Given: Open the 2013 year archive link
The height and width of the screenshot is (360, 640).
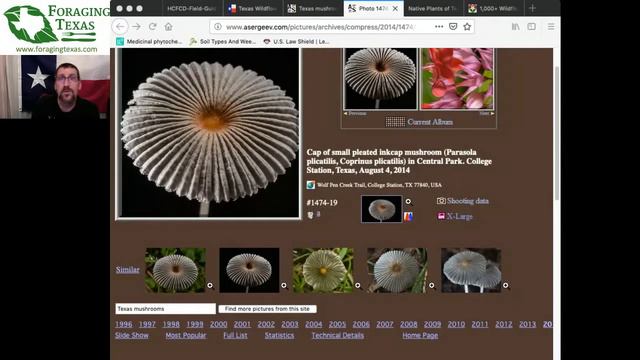Looking at the screenshot, I should pos(527,324).
